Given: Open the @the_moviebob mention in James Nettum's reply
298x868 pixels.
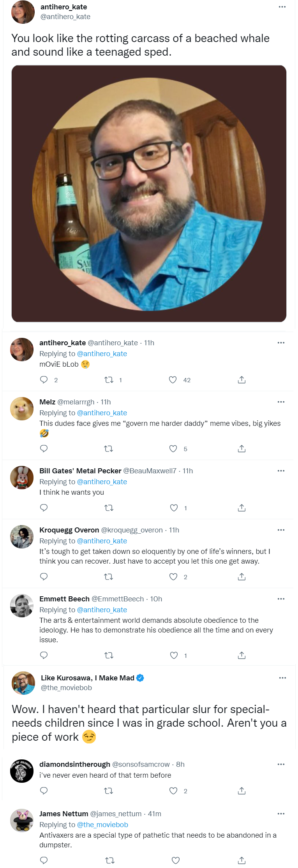Looking at the screenshot, I should tap(102, 825).
